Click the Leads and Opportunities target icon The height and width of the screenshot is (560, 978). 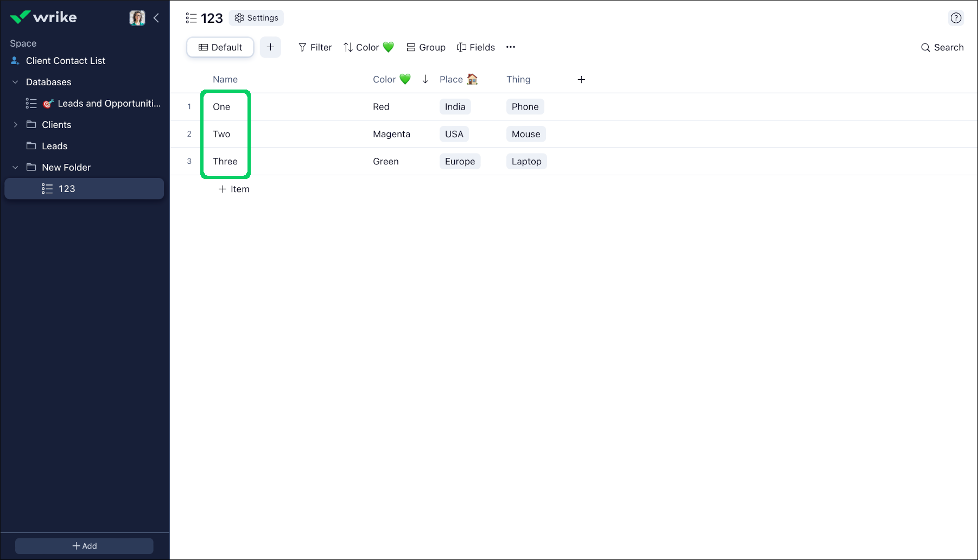48,104
